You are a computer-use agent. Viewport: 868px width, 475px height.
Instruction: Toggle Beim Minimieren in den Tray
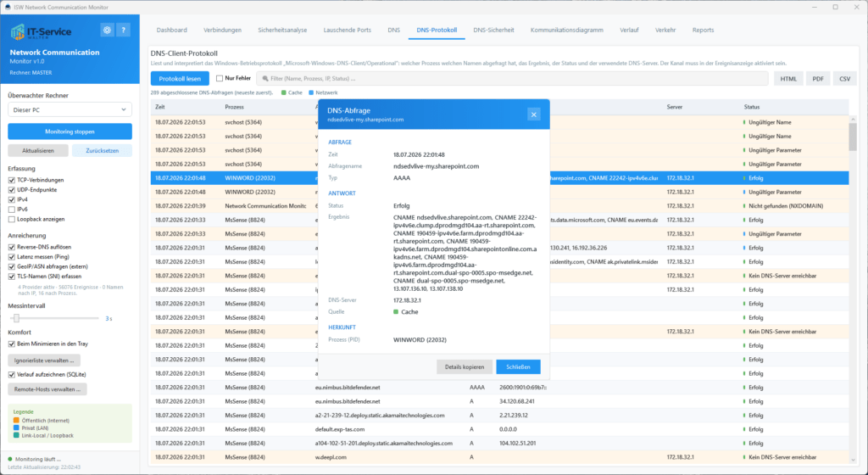(x=12, y=344)
